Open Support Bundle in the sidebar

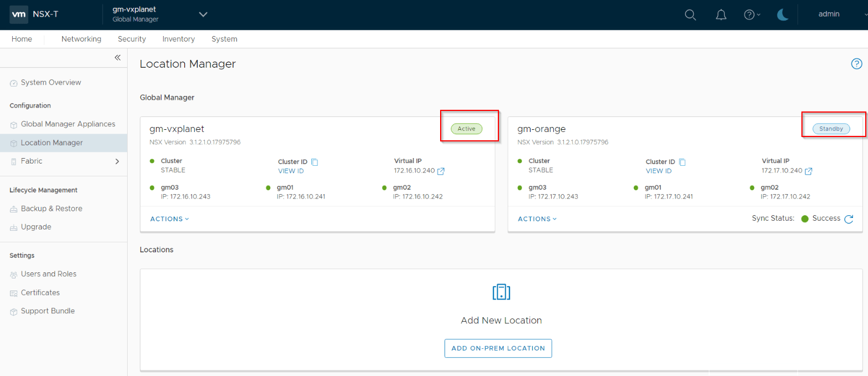[47, 312]
